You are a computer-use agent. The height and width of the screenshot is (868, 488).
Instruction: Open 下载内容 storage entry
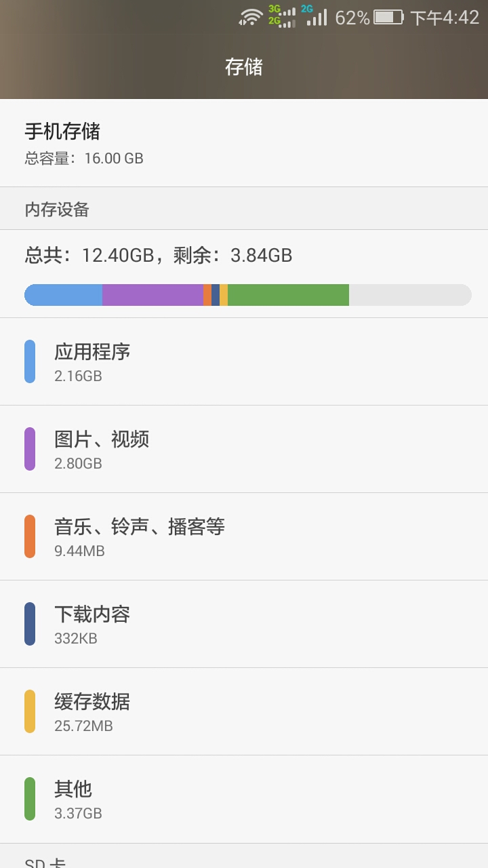[244, 624]
